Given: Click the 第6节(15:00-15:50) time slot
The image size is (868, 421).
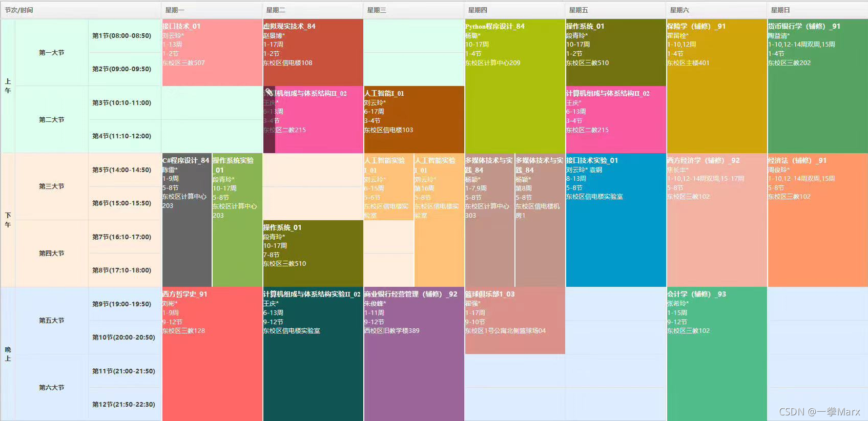Looking at the screenshot, I should coord(122,203).
